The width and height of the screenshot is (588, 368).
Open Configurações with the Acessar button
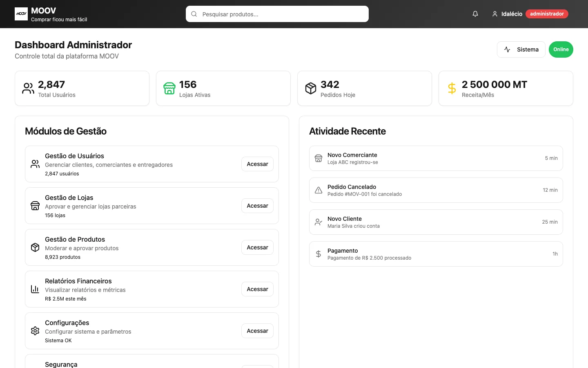click(257, 331)
